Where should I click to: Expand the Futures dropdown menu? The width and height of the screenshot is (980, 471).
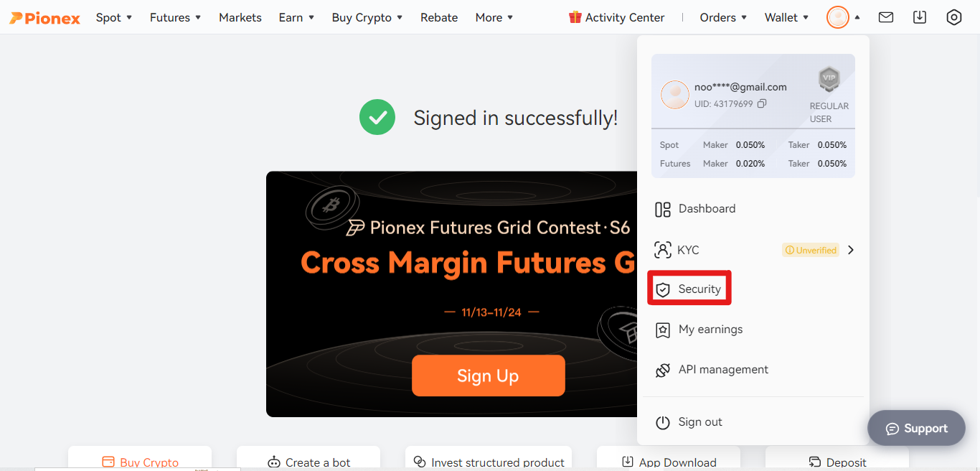tap(176, 17)
